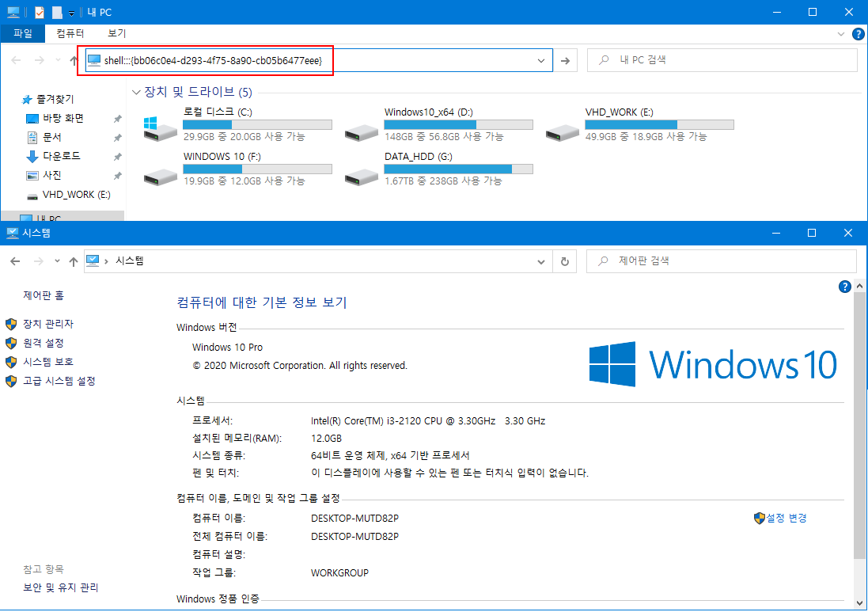Go up one level in 시스템 window
Viewport: 868px width, 612px height.
click(x=73, y=261)
